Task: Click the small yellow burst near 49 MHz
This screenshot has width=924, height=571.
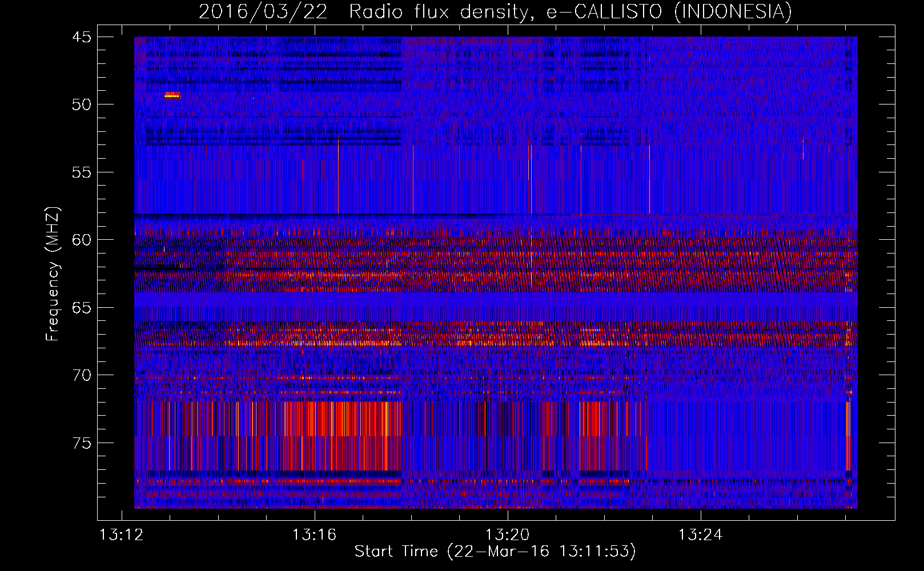Action: point(172,95)
